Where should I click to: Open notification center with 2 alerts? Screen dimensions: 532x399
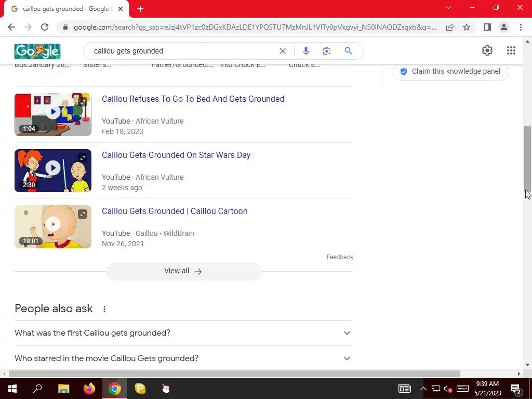point(516,389)
